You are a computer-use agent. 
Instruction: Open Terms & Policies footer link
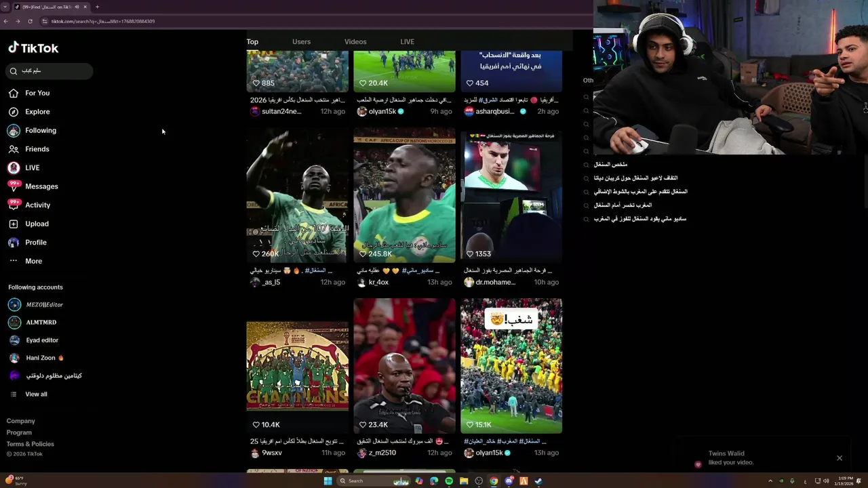click(x=31, y=444)
